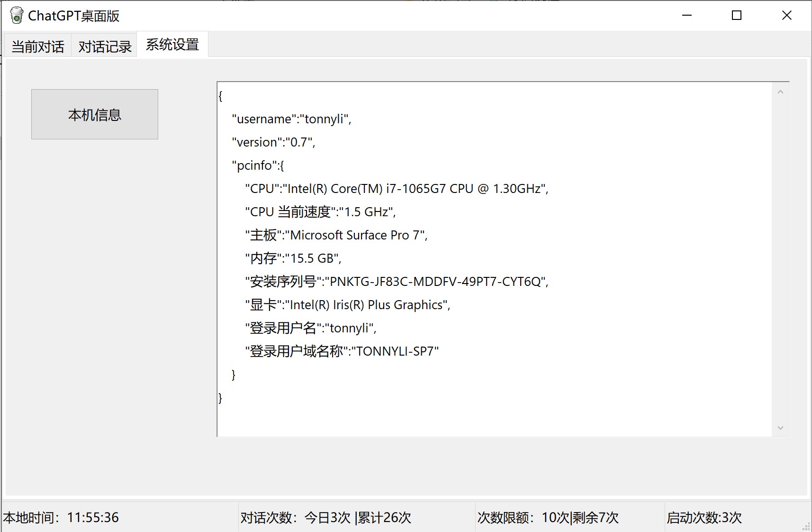Open the 对话记录 tab
This screenshot has width=812, height=532.
(x=105, y=46)
